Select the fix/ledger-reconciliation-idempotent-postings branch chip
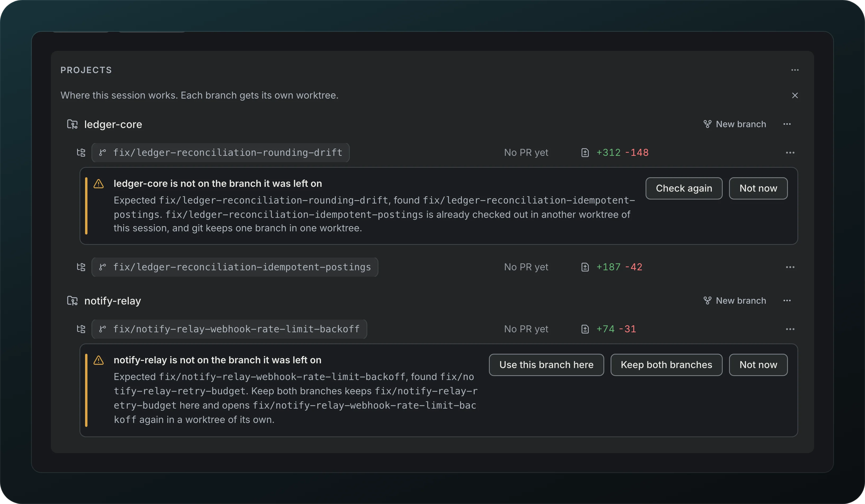Viewport: 865px width, 504px height. [x=235, y=267]
